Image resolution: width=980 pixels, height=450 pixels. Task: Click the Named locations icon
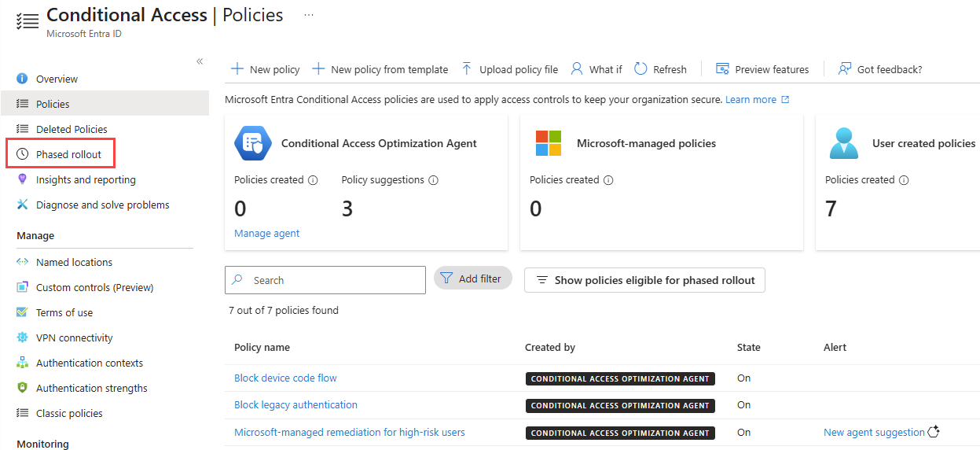(22, 262)
